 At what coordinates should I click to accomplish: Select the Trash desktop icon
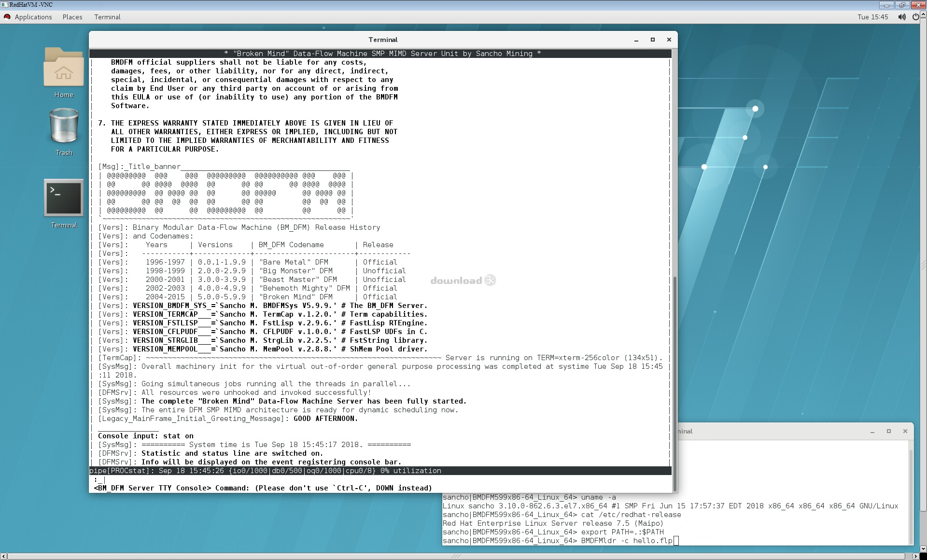pyautogui.click(x=64, y=132)
